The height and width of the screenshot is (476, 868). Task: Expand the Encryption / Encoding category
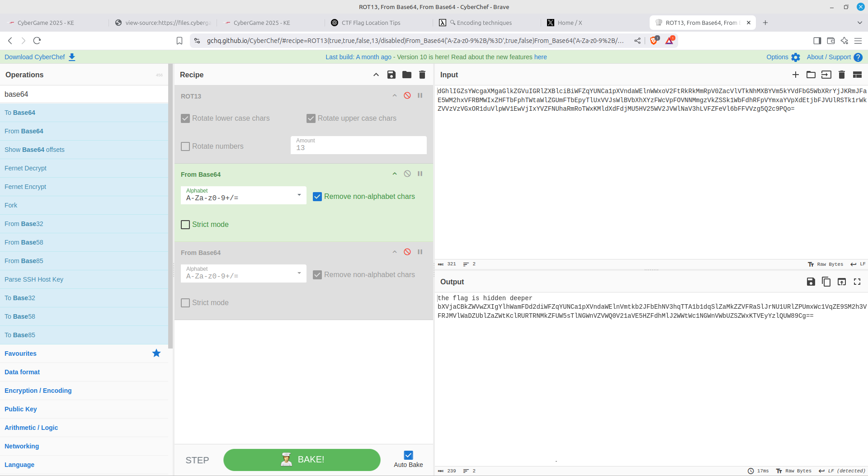(x=38, y=391)
